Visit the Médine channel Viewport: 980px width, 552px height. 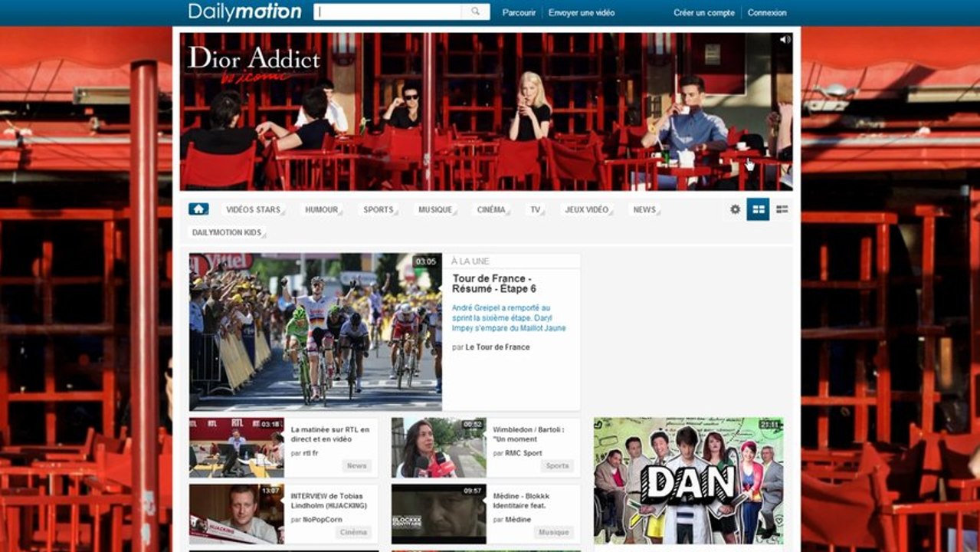(x=519, y=520)
